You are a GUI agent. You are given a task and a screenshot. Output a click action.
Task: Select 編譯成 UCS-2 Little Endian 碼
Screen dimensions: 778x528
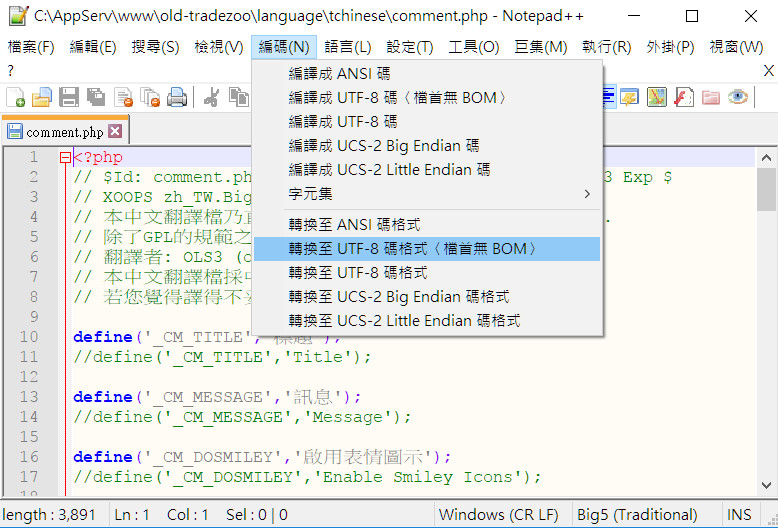tap(427, 169)
